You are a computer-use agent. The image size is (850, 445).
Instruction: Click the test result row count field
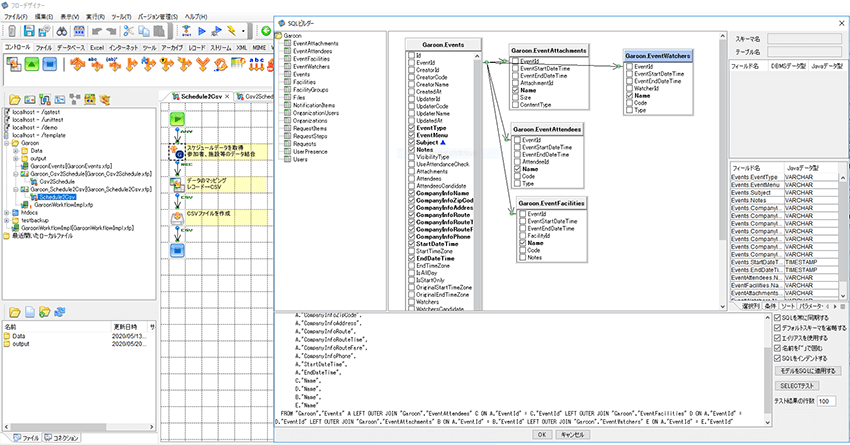[x=826, y=400]
